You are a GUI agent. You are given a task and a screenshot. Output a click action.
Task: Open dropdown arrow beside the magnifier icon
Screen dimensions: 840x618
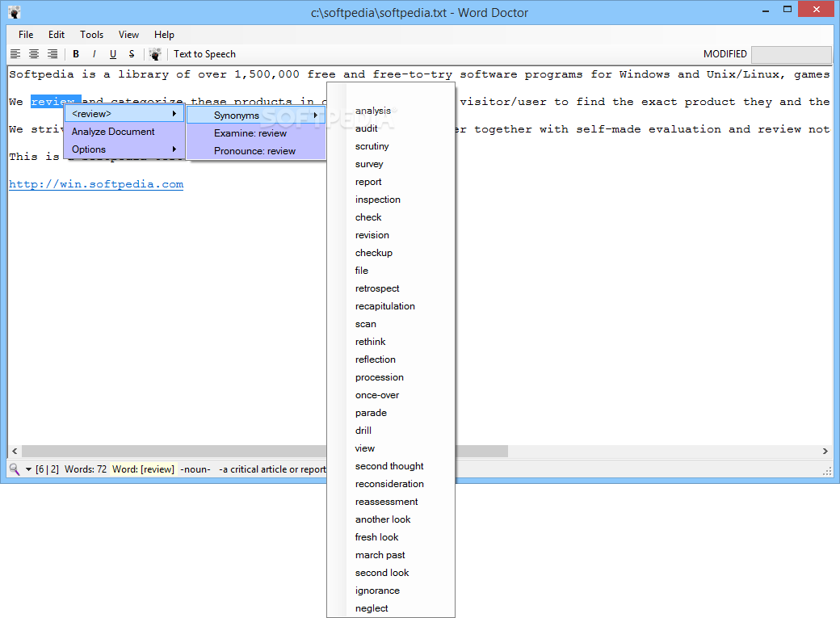pos(28,469)
